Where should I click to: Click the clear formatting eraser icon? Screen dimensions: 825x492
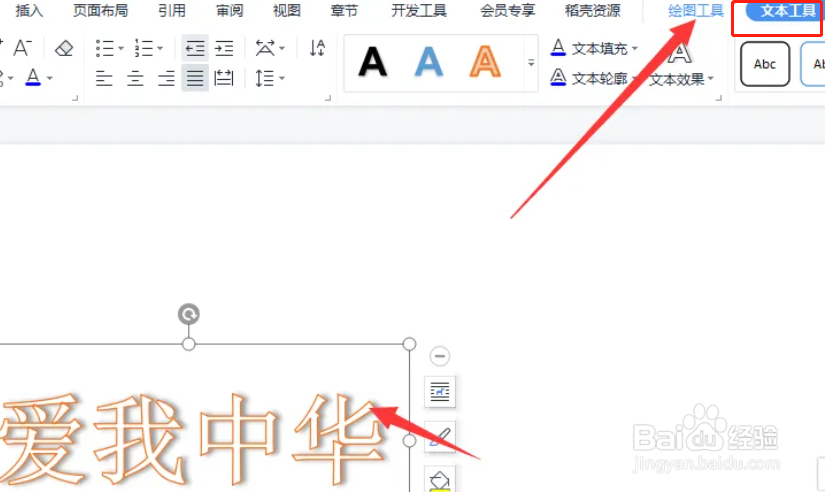[x=64, y=48]
